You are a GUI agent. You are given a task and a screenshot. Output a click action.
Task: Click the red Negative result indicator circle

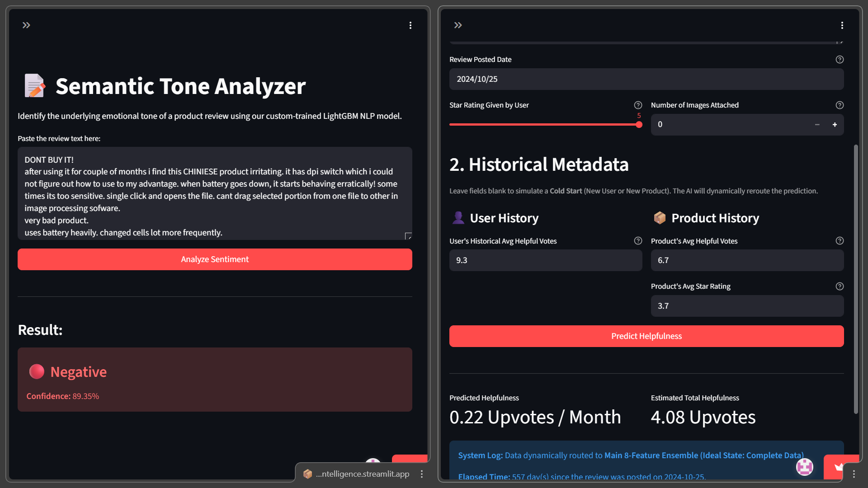(37, 371)
